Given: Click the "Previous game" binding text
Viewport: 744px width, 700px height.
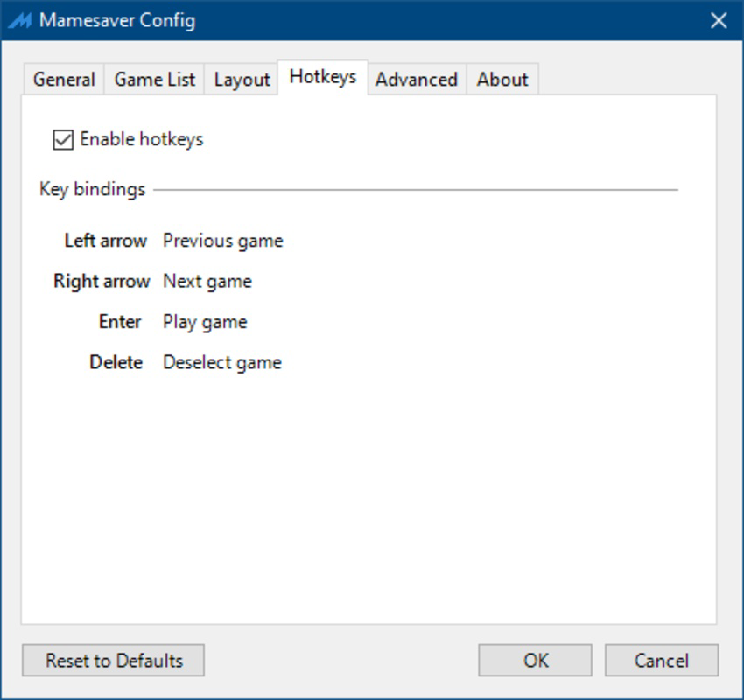Looking at the screenshot, I should (x=223, y=241).
